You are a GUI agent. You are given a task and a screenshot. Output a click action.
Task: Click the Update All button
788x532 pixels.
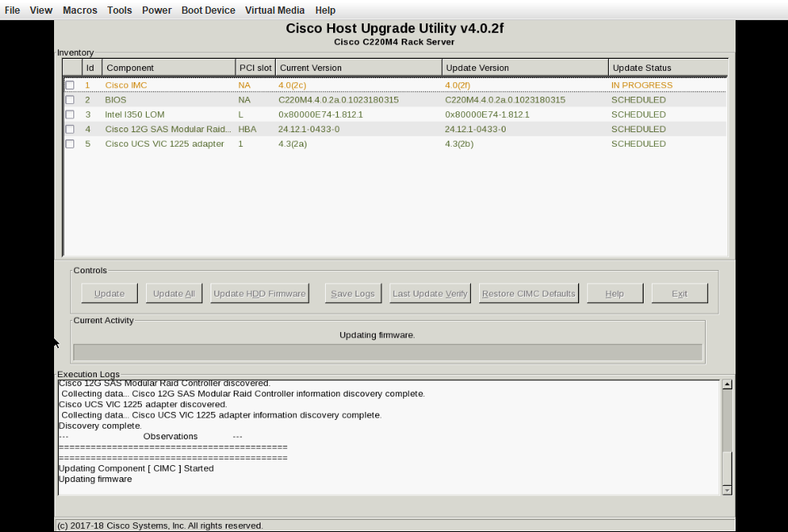pos(174,293)
